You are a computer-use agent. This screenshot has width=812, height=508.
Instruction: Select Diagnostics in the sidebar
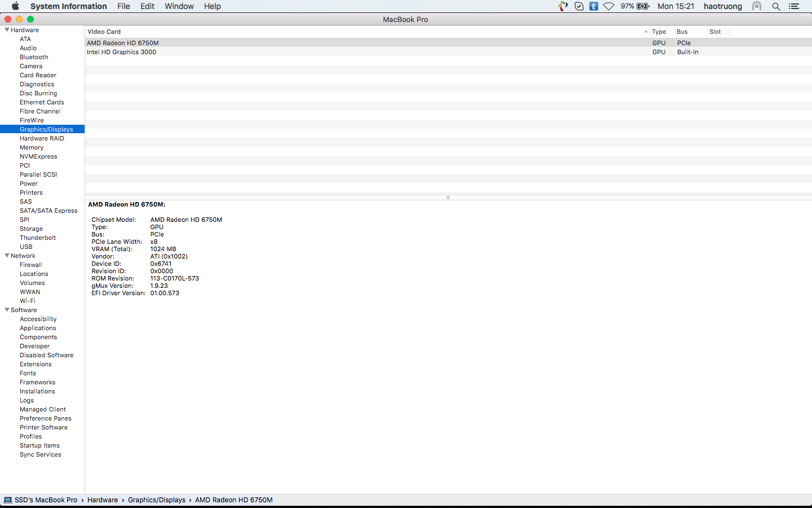click(x=37, y=84)
